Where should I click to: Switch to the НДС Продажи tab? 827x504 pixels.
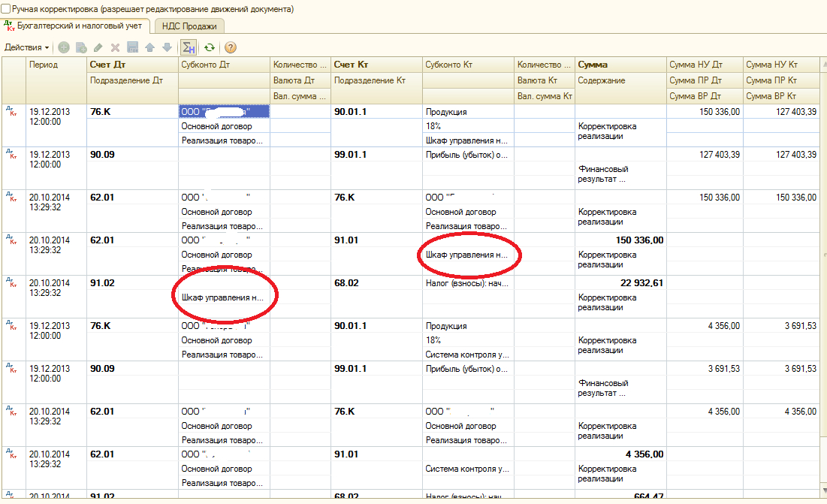[189, 26]
